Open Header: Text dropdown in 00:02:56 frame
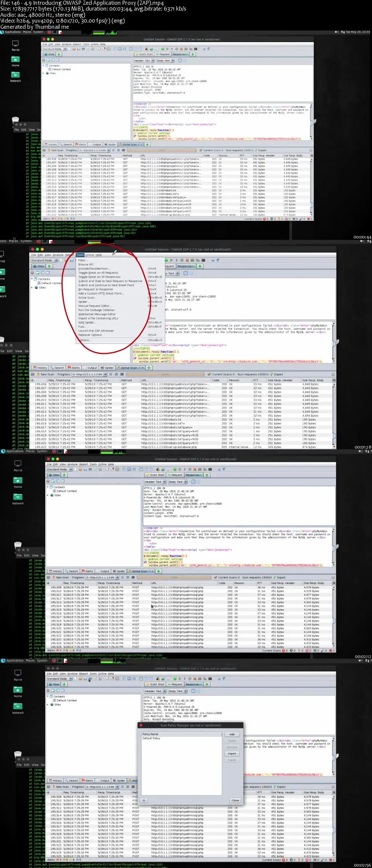The height and width of the screenshot is (868, 372). (155, 691)
